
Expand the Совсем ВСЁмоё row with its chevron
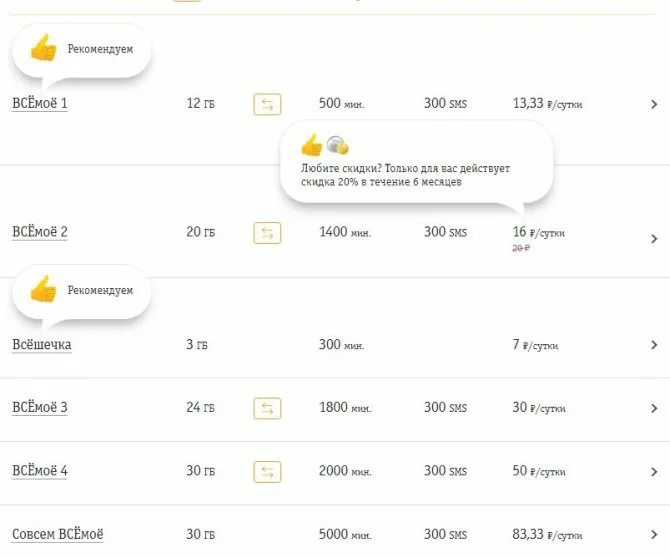(653, 535)
